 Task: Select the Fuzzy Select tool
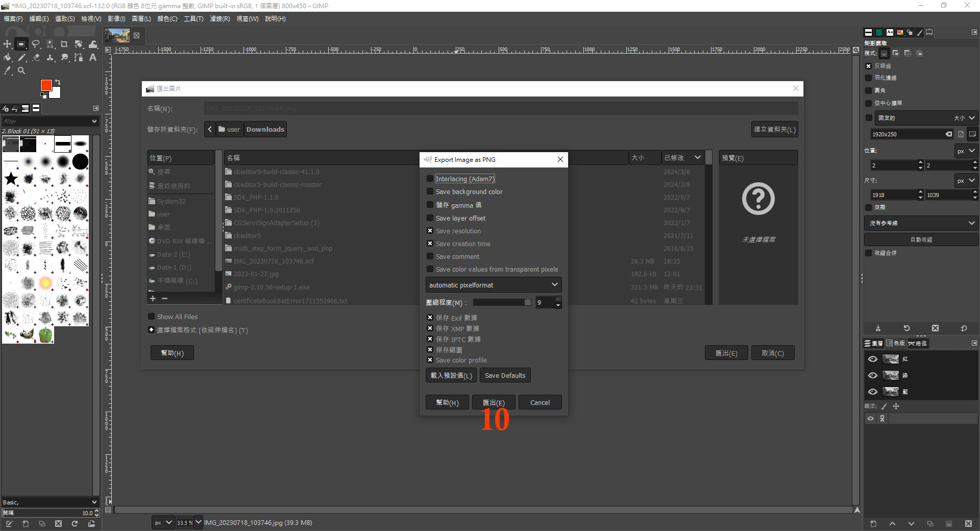tap(50, 44)
